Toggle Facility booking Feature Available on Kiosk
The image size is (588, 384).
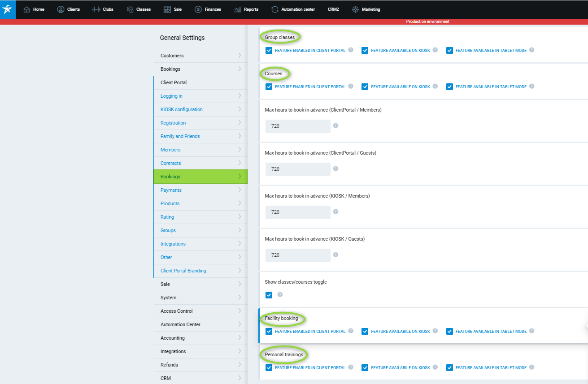[365, 332]
